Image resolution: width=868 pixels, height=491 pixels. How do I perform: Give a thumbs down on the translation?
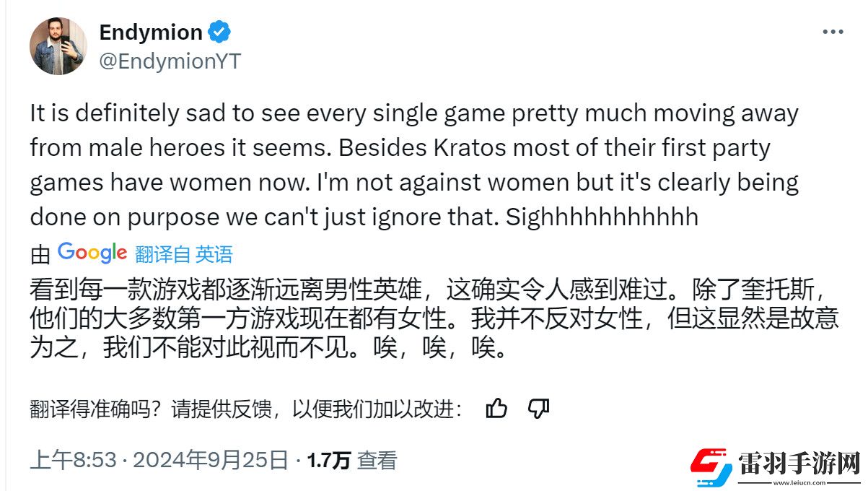pos(539,409)
